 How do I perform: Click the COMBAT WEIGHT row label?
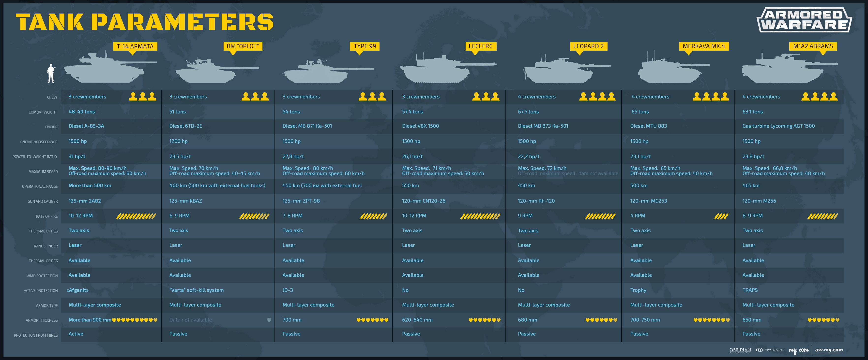(x=43, y=112)
